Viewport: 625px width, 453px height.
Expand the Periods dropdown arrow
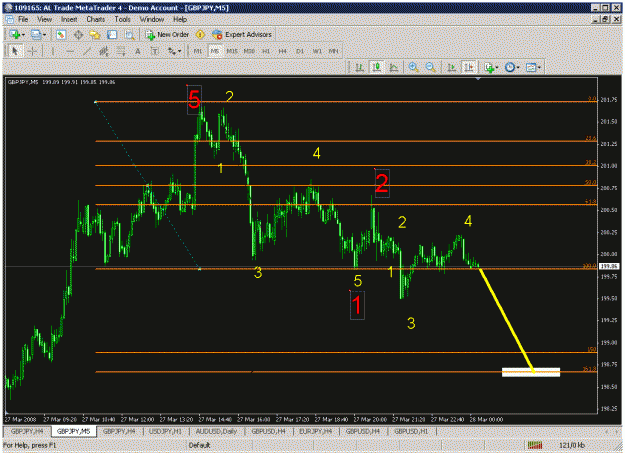click(517, 67)
